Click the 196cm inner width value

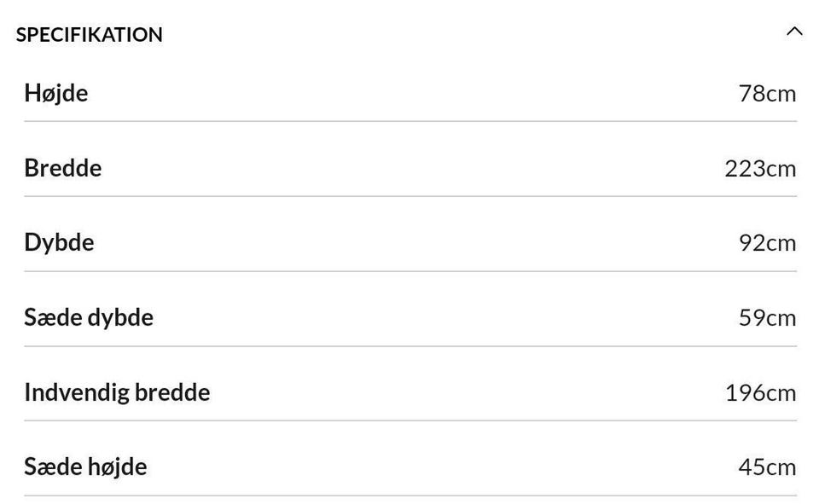(x=760, y=393)
